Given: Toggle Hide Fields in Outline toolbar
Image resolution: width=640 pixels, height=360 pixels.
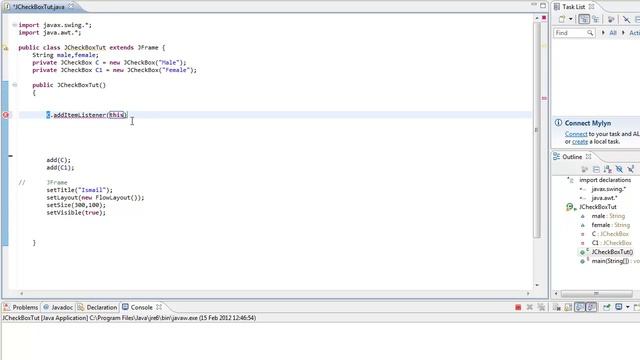Looking at the screenshot, I should [619, 169].
